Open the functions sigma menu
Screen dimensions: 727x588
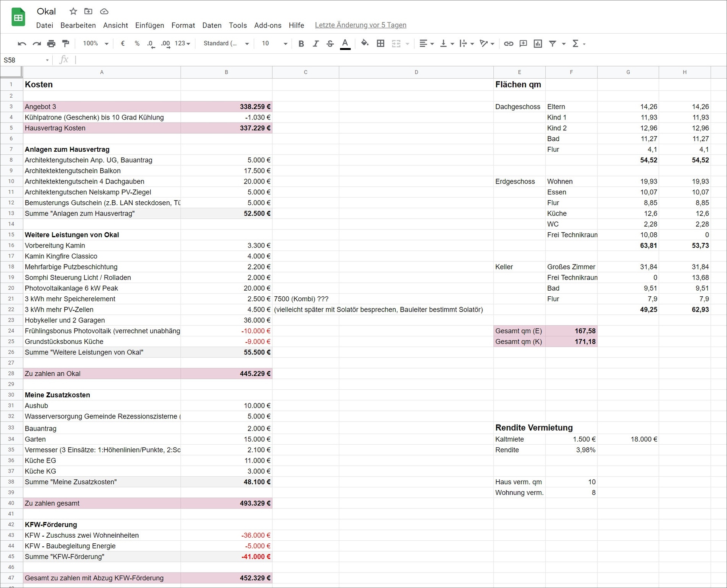579,44
